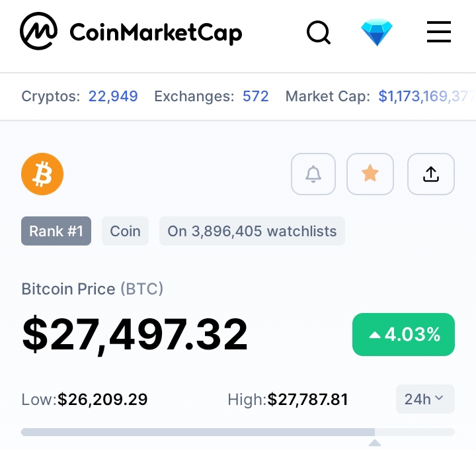476x450 pixels.
Task: Open the search magnifier icon
Action: coord(319,32)
